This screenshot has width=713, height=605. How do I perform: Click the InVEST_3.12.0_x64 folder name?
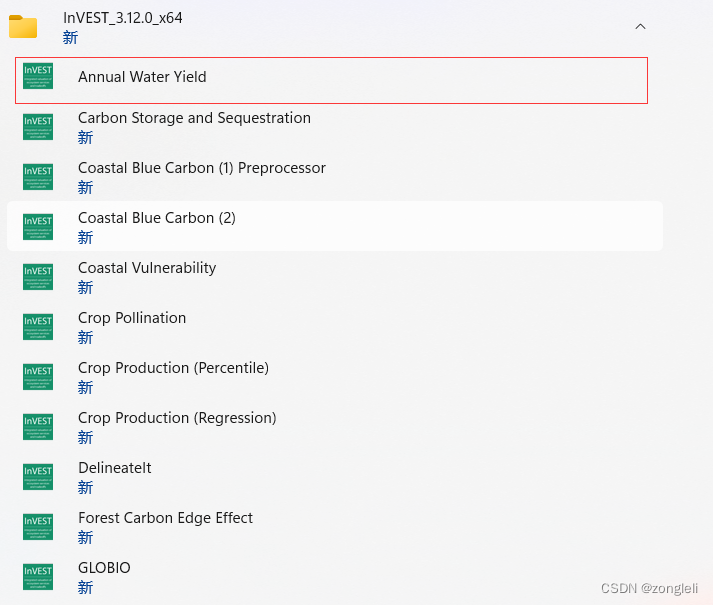click(122, 18)
